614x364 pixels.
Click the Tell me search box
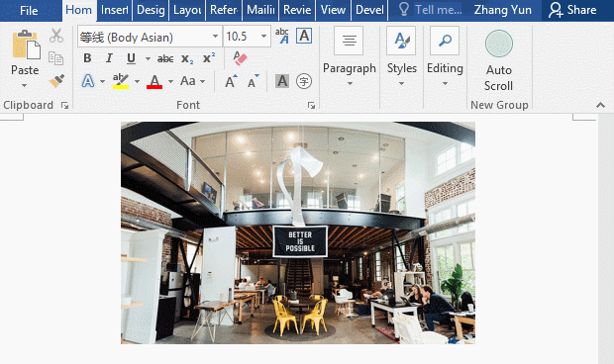[431, 10]
